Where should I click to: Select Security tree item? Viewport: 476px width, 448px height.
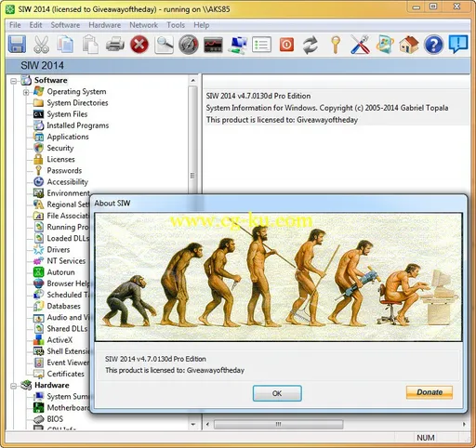coord(60,148)
